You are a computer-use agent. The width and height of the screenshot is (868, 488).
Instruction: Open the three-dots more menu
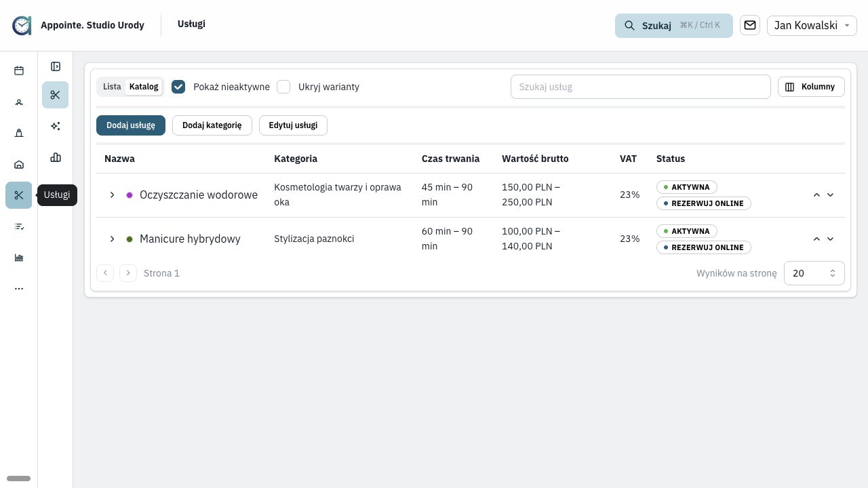coord(19,289)
